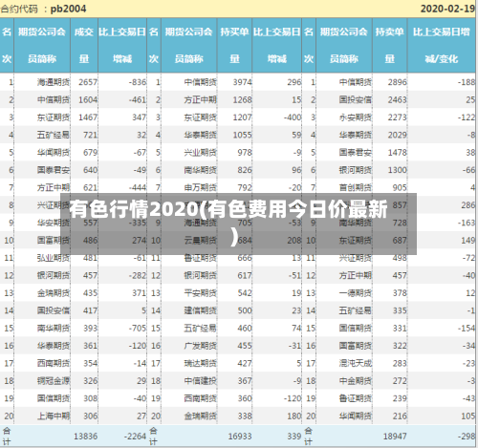This screenshot has width=478, height=448.
Task: Select the volume cell 435
Action: [x=90, y=293]
